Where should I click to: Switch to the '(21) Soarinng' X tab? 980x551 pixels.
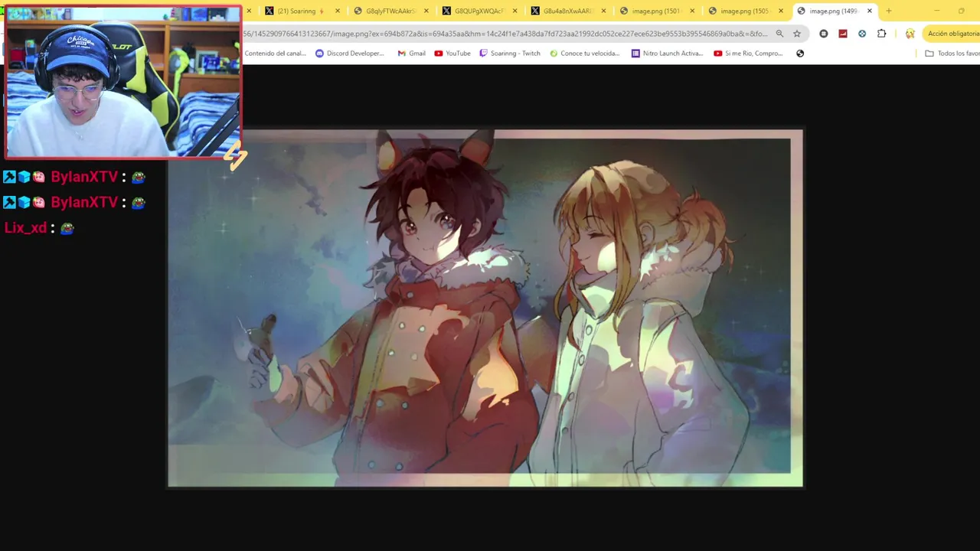295,11
